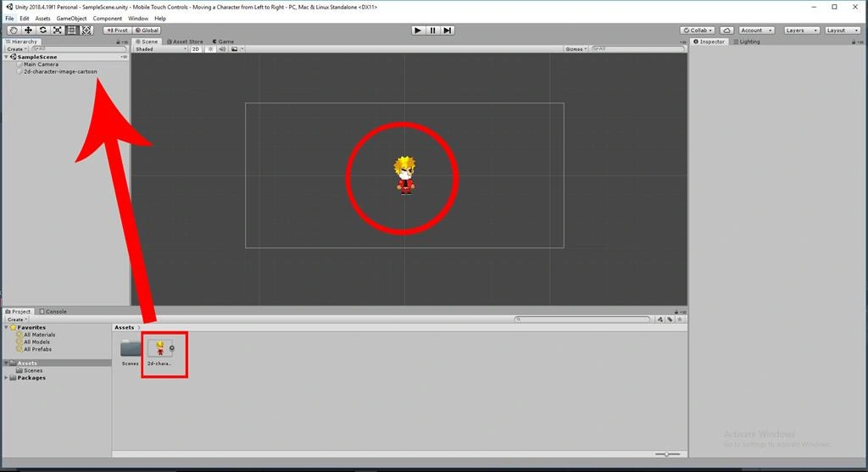Open the Window menu

138,19
